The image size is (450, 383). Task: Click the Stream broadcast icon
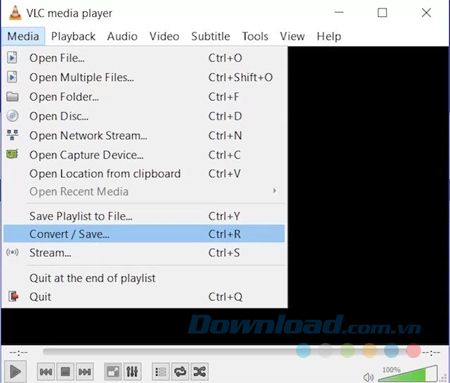tap(12, 252)
